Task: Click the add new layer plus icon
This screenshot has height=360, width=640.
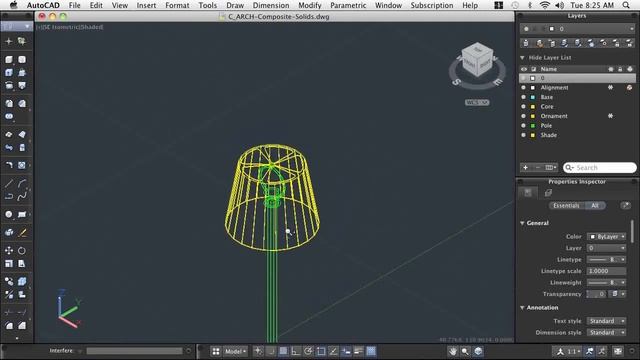Action: (x=525, y=167)
